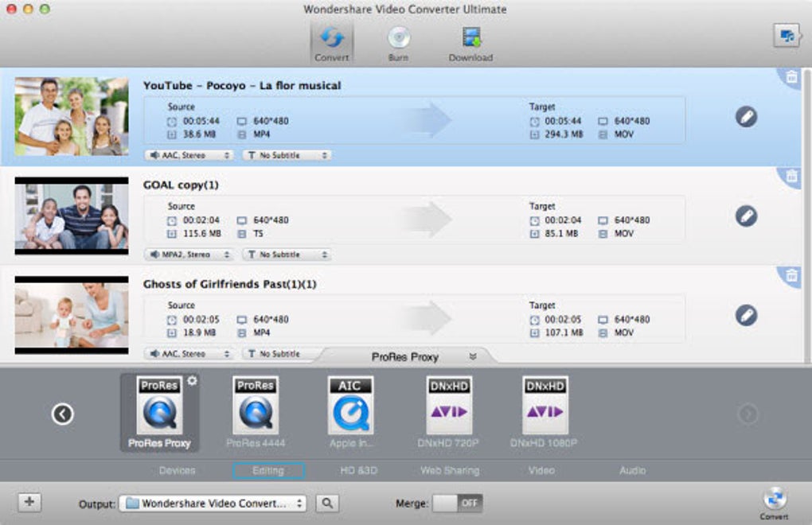This screenshot has height=525, width=812.
Task: Add files with the plus button
Action: point(29,502)
